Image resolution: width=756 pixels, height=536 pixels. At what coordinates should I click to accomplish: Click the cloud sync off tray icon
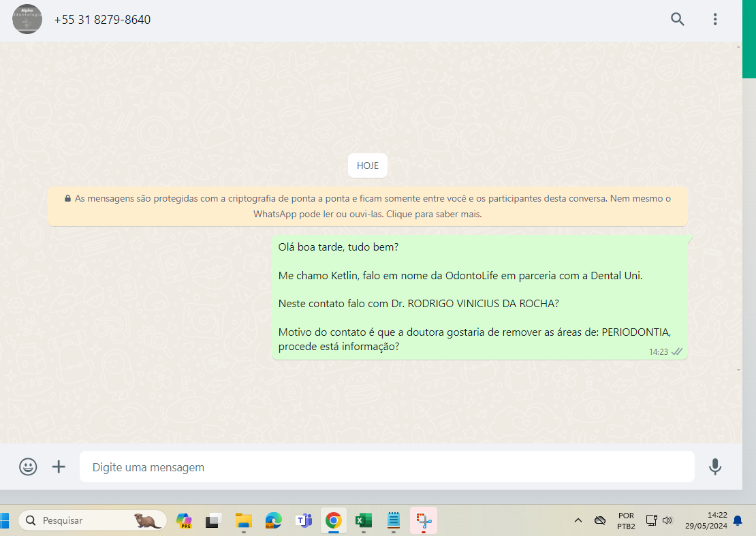(600, 520)
